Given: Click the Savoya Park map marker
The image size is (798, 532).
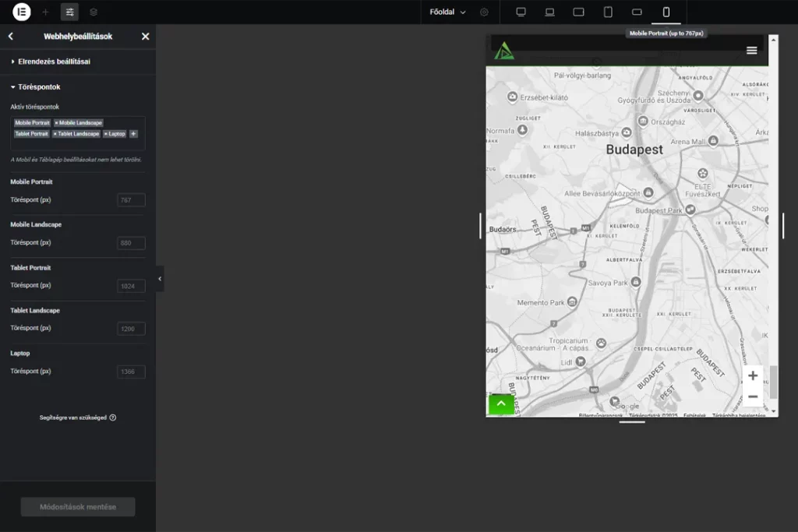Looking at the screenshot, I should pos(636,282).
